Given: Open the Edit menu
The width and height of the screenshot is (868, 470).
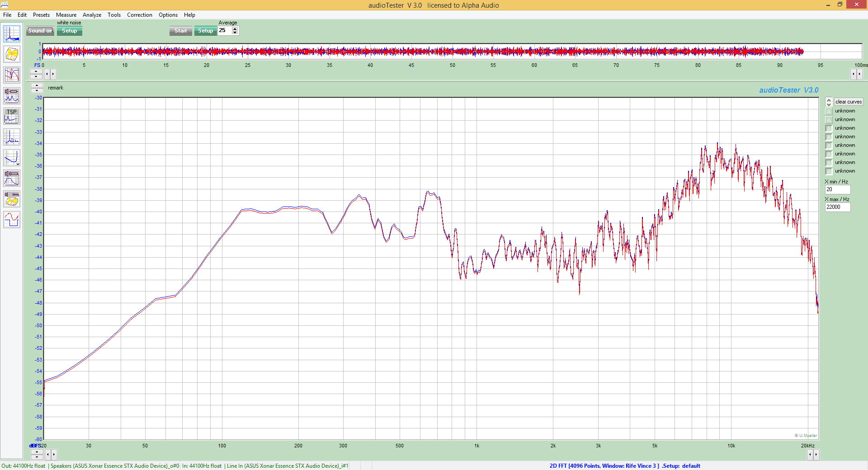Looking at the screenshot, I should pyautogui.click(x=22, y=15).
